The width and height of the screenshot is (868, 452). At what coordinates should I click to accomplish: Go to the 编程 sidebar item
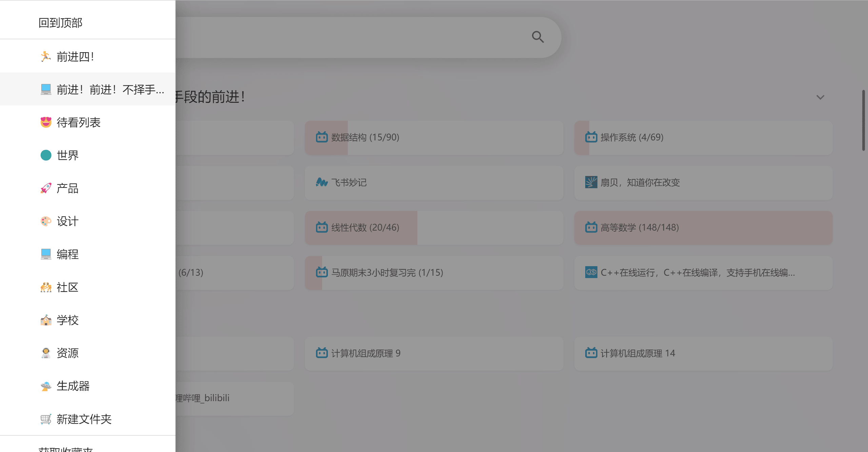tap(67, 254)
